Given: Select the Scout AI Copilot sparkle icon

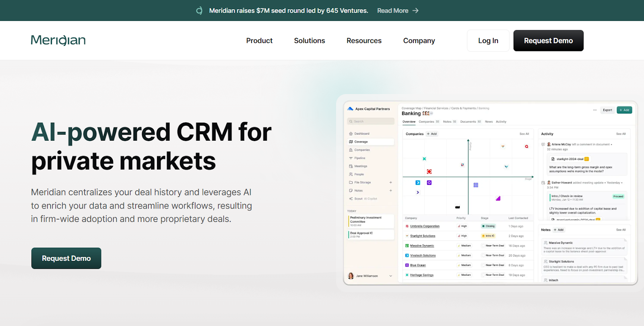Looking at the screenshot, I should (x=351, y=199).
